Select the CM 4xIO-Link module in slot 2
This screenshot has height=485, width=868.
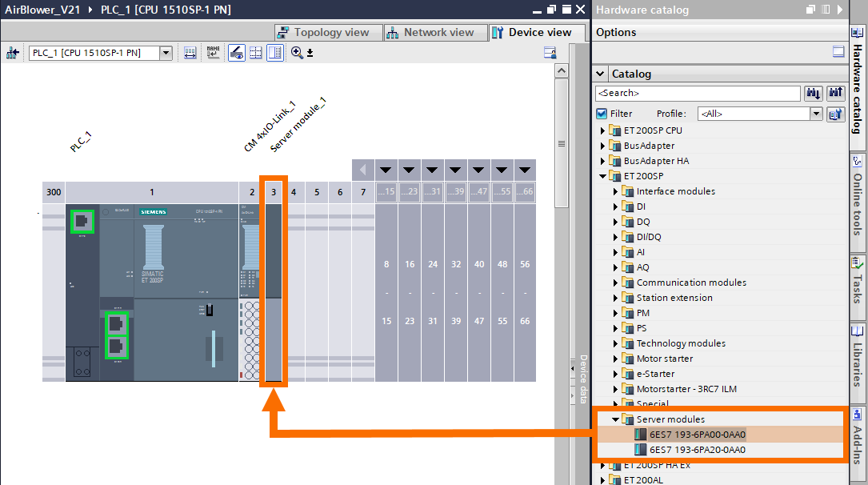pos(250,292)
